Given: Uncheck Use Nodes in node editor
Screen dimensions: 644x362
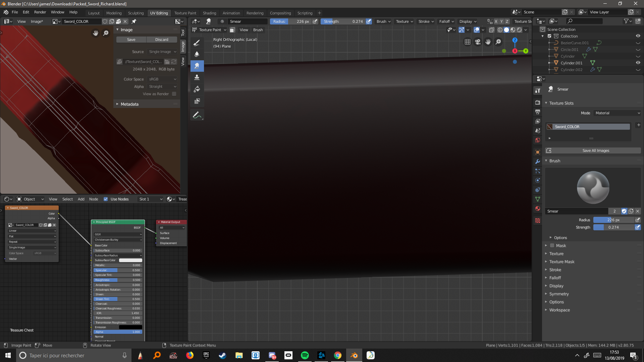Looking at the screenshot, I should [106, 199].
